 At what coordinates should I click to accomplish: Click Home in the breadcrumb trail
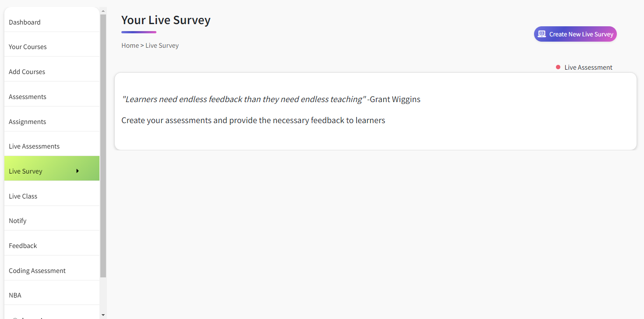[x=130, y=45]
